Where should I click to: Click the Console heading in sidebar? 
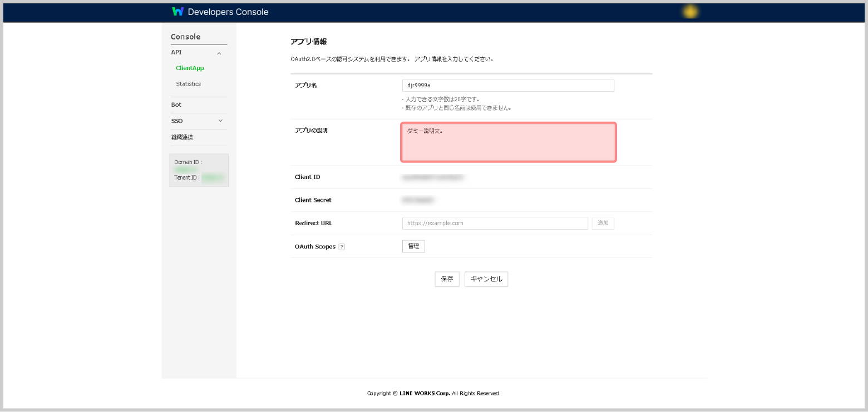(185, 37)
